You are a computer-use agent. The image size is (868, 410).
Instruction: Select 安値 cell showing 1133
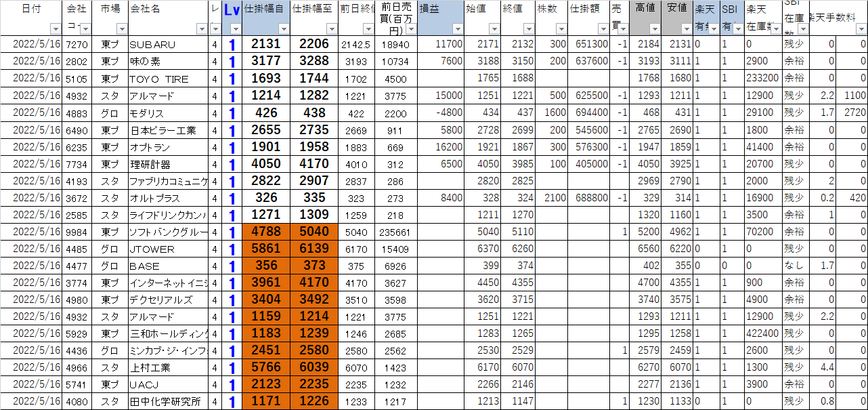pyautogui.click(x=677, y=401)
